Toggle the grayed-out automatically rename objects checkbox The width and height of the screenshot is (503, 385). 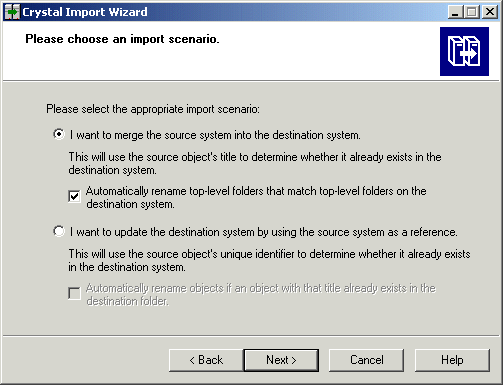[74, 293]
